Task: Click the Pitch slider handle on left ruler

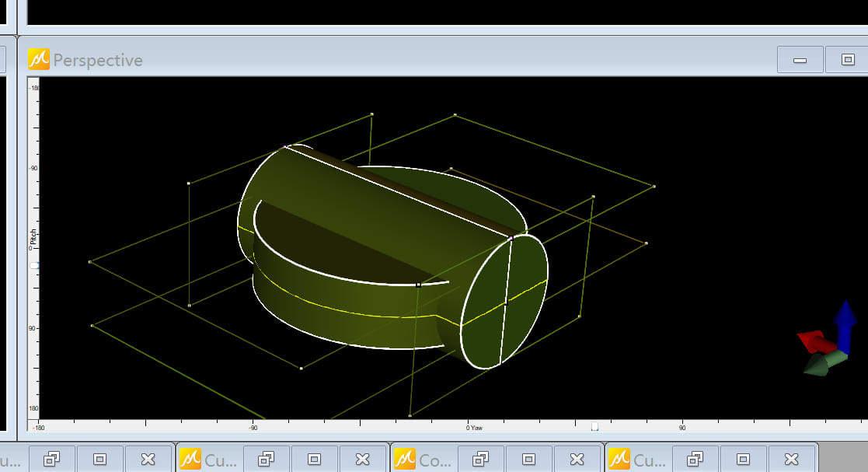Action: tap(33, 265)
